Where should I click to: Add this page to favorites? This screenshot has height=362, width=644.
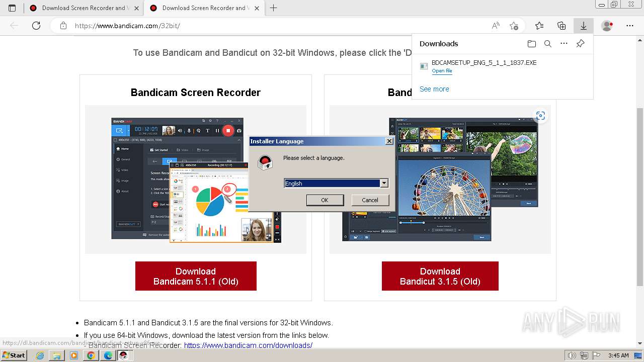(514, 26)
